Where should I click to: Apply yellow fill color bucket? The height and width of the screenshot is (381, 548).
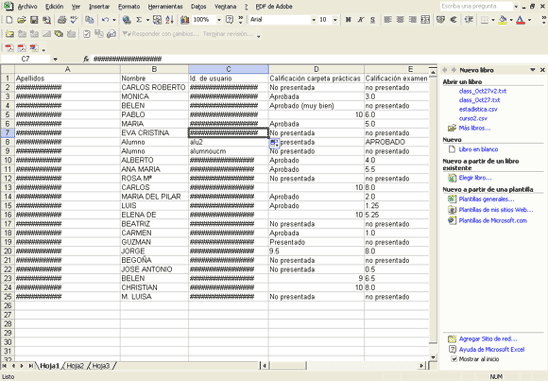(x=503, y=20)
